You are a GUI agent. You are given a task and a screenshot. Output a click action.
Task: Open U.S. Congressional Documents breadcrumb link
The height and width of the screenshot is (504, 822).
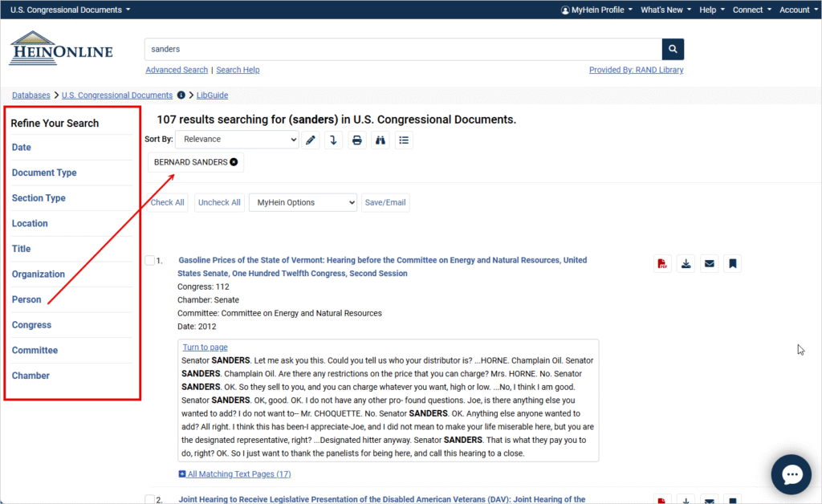click(x=117, y=96)
